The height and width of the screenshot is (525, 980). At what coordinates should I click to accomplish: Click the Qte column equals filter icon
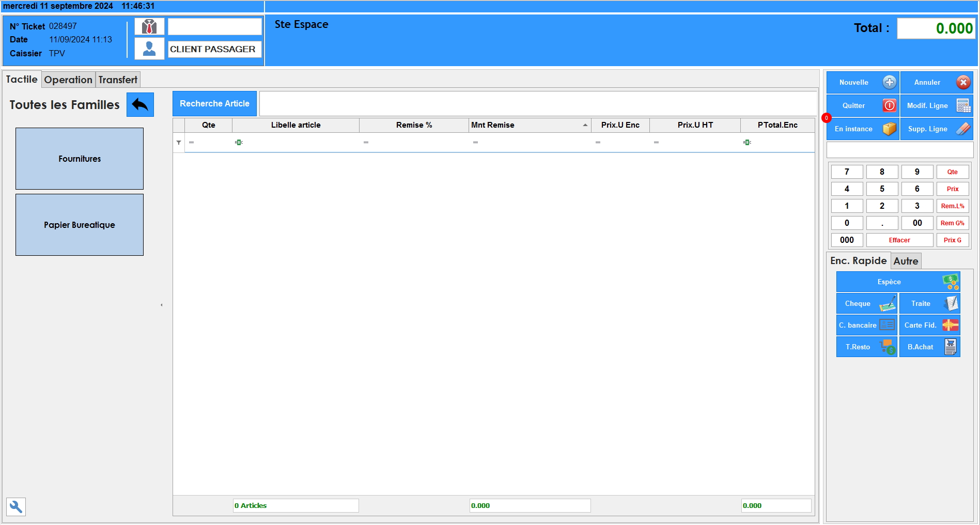pyautogui.click(x=191, y=143)
